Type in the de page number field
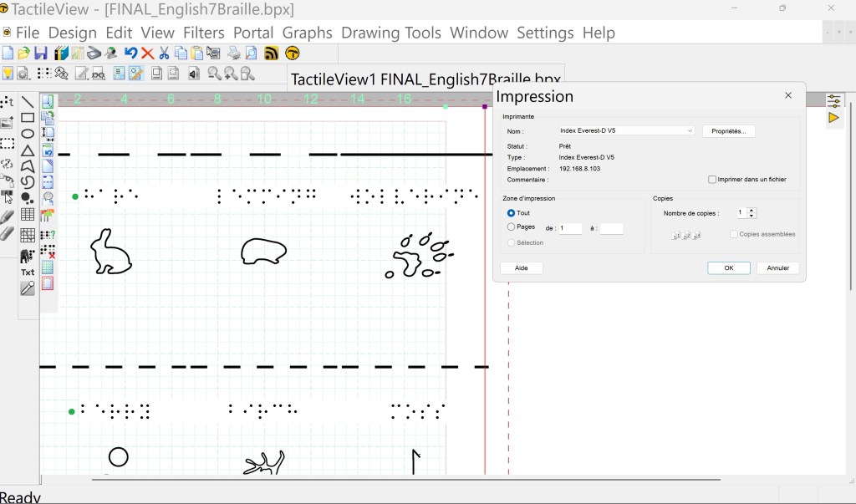 569,227
